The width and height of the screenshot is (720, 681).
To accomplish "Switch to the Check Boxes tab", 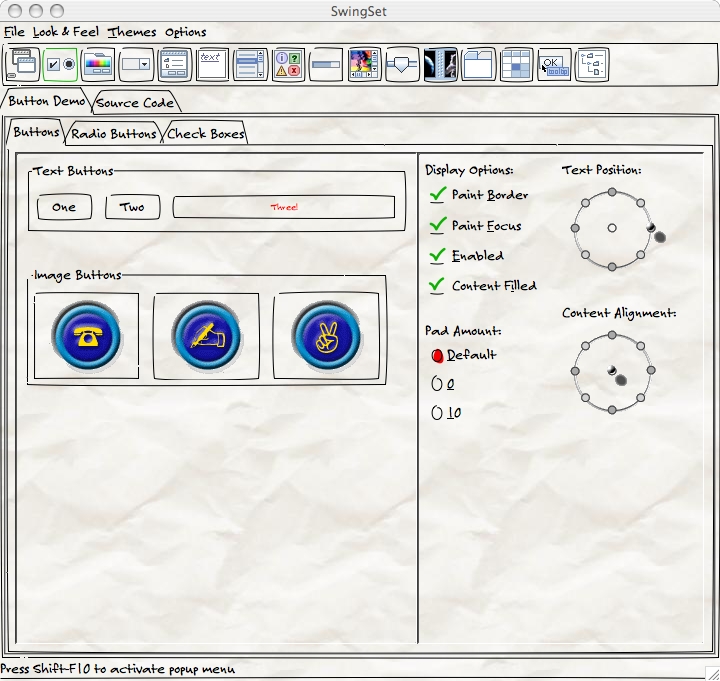I will pyautogui.click(x=205, y=133).
